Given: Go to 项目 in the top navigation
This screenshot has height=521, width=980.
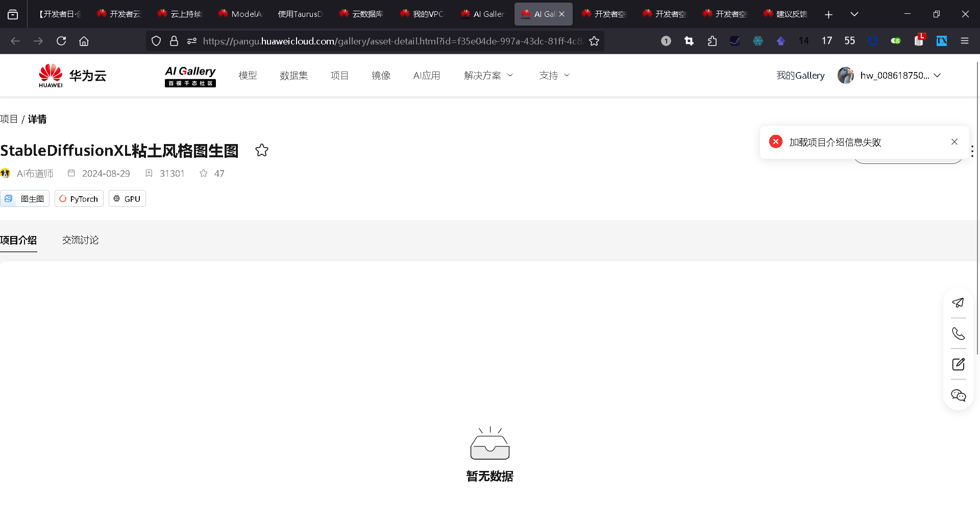Looking at the screenshot, I should (339, 76).
